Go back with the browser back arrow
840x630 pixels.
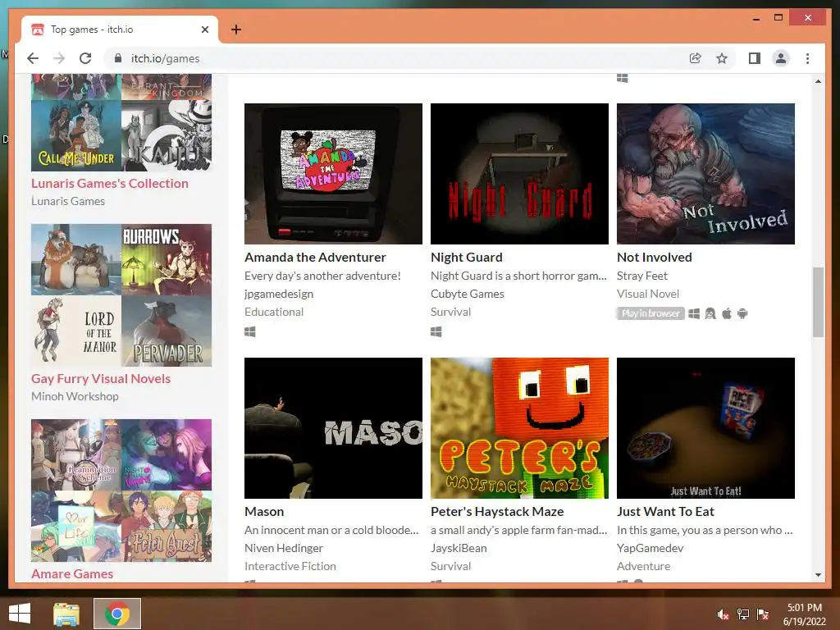click(33, 58)
